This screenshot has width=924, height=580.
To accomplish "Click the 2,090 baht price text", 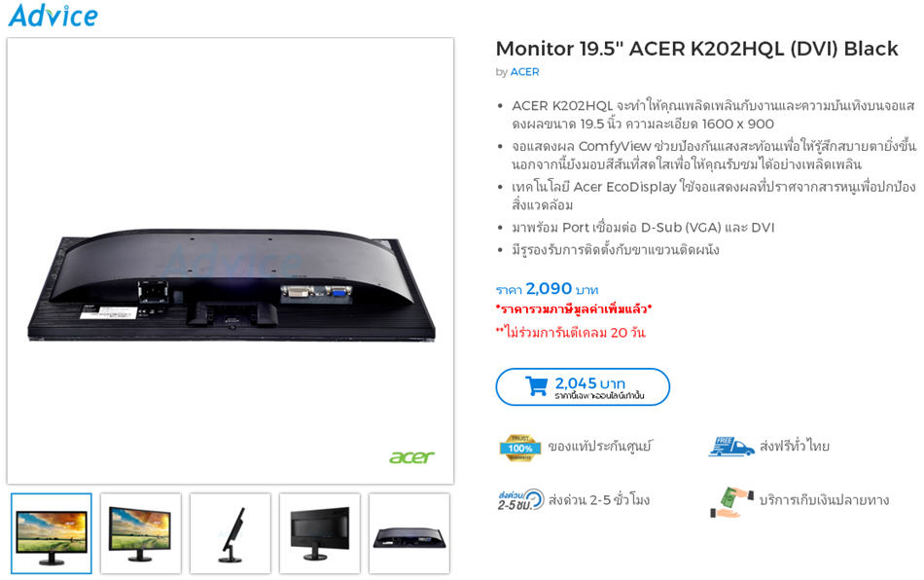I will click(547, 289).
